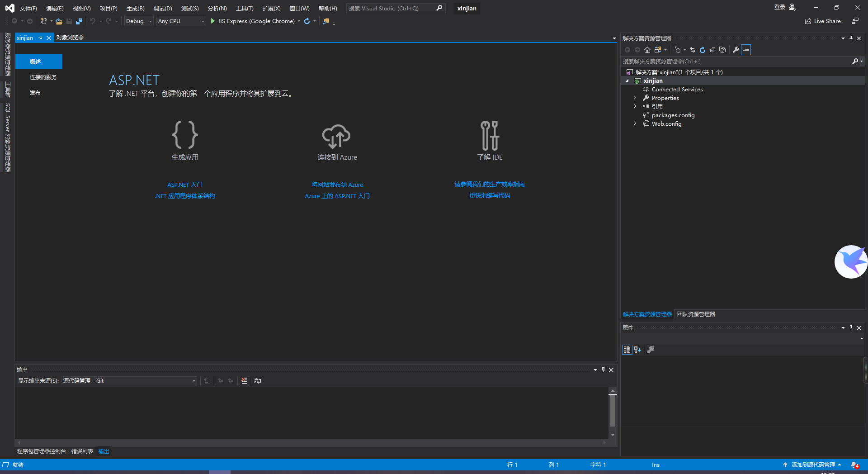Click the Build App curly braces icon

click(185, 135)
